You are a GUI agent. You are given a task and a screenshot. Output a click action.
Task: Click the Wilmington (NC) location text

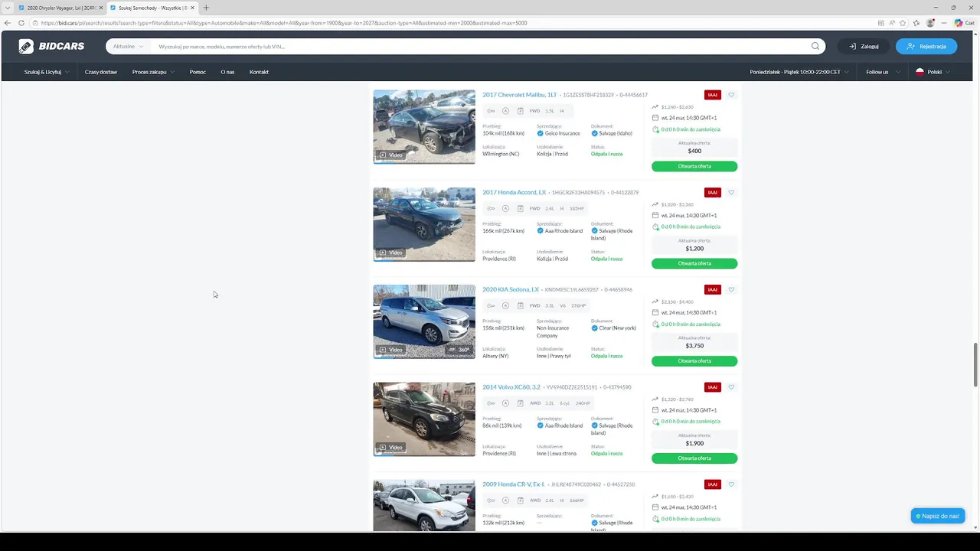501,154
